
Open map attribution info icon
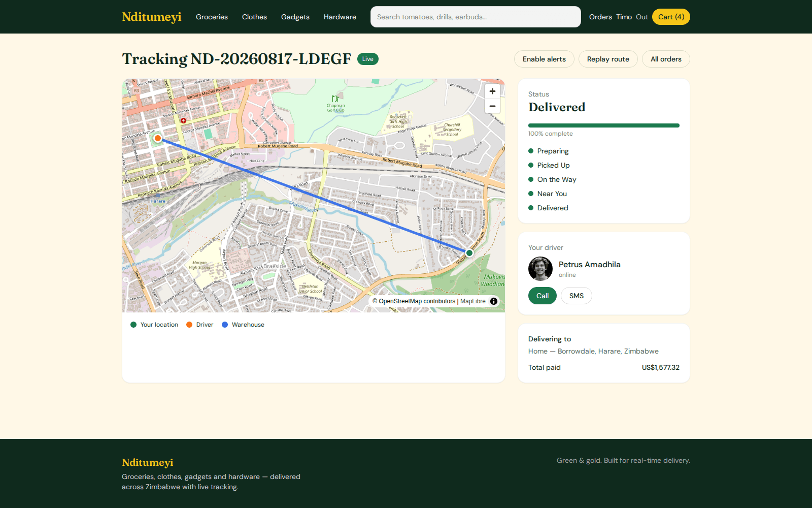pyautogui.click(x=494, y=301)
